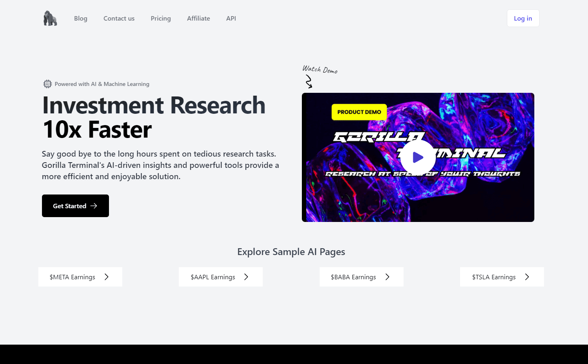Click the gorilla logo in the header
The width and height of the screenshot is (588, 364).
(x=50, y=18)
